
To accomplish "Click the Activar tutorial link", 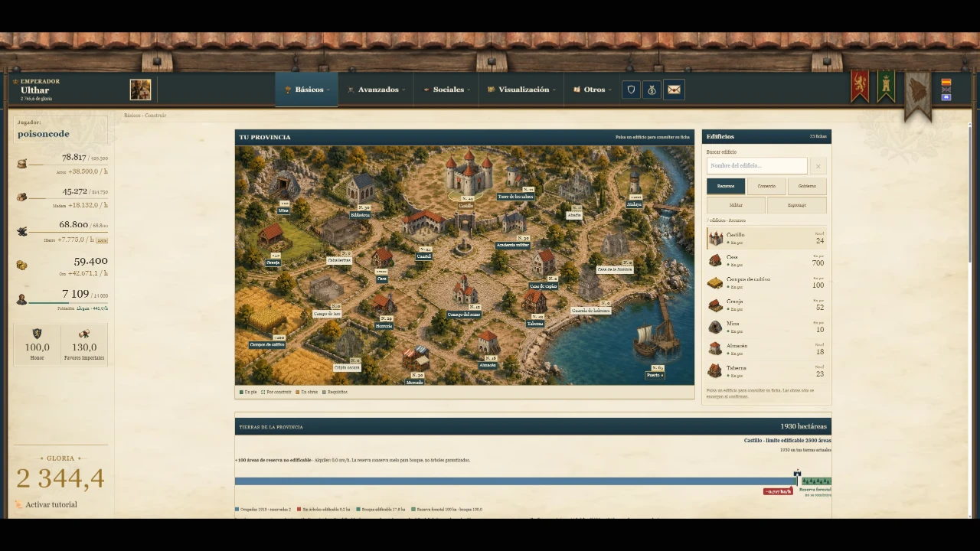I will tap(51, 505).
